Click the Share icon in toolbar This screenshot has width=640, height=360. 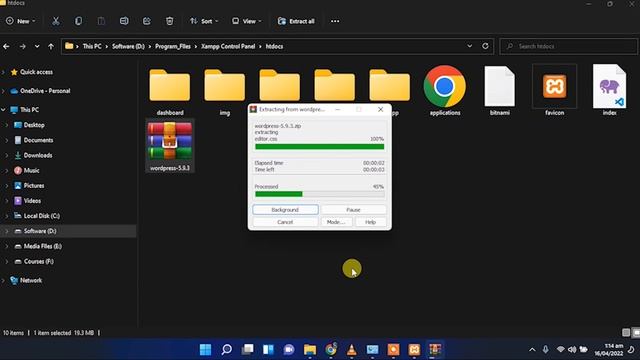(x=147, y=21)
